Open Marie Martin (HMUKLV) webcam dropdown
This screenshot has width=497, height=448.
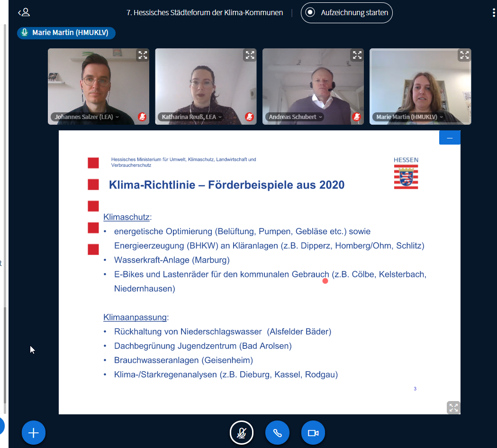point(409,117)
